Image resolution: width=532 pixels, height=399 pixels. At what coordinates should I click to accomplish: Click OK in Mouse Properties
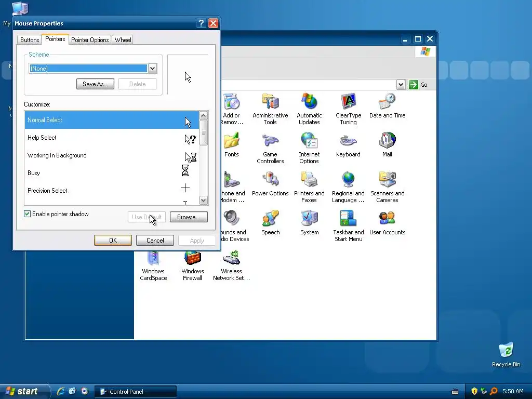(x=113, y=240)
